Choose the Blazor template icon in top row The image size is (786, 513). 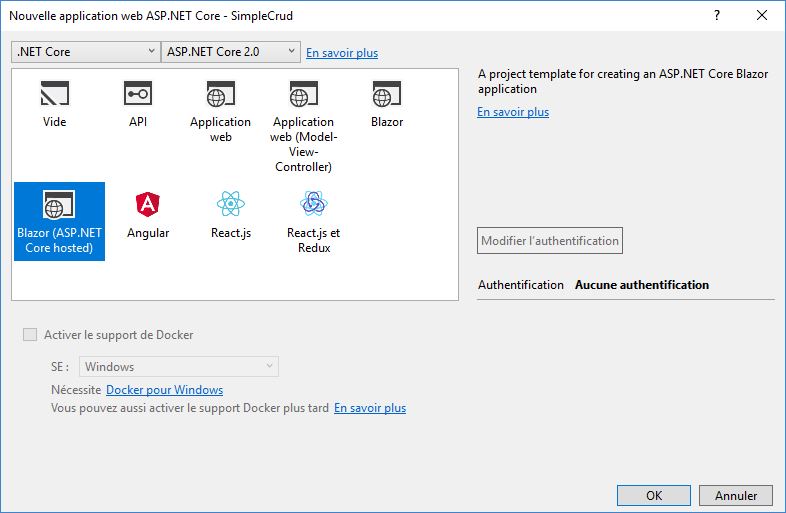386,94
